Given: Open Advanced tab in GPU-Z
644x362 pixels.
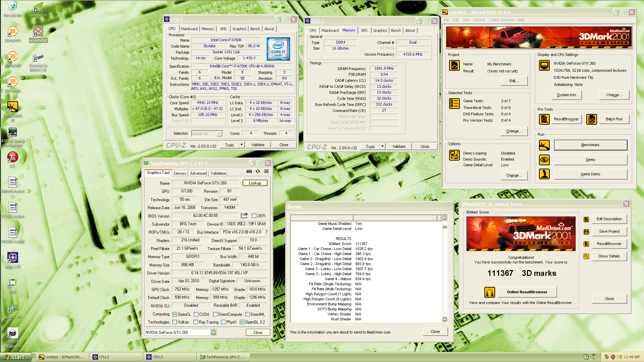Looking at the screenshot, I should coord(198,173).
